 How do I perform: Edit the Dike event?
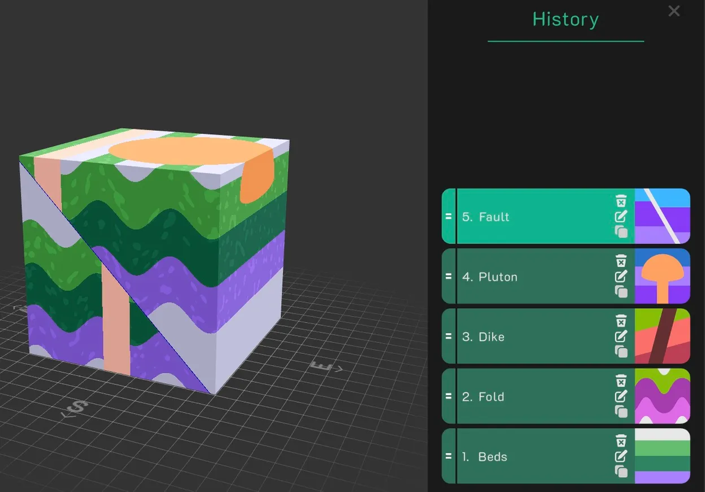pos(621,336)
